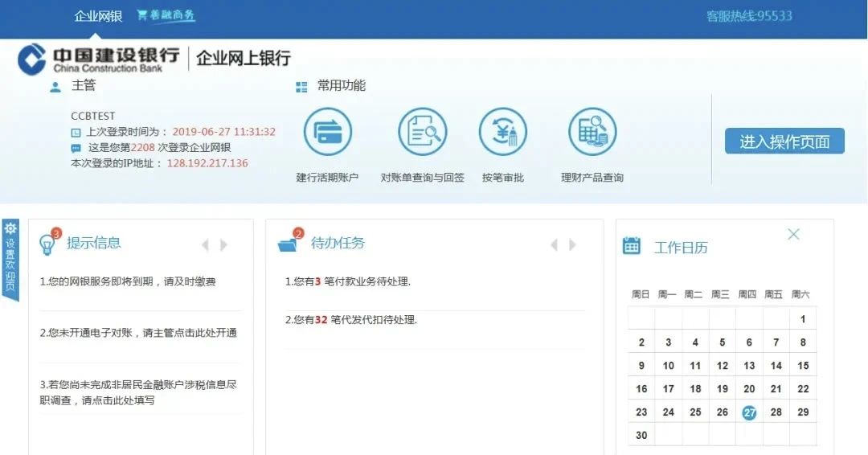This screenshot has height=455, width=868.
Task: Click the 周三 weekday header
Action: pos(720,294)
